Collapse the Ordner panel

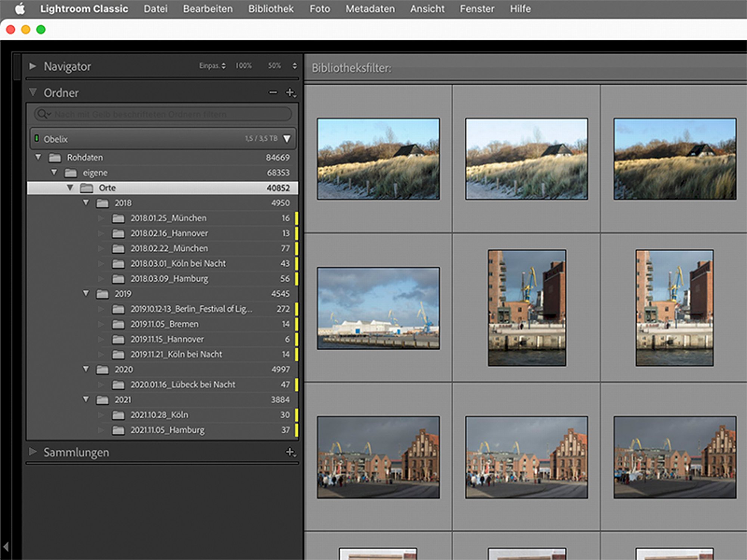(x=33, y=92)
